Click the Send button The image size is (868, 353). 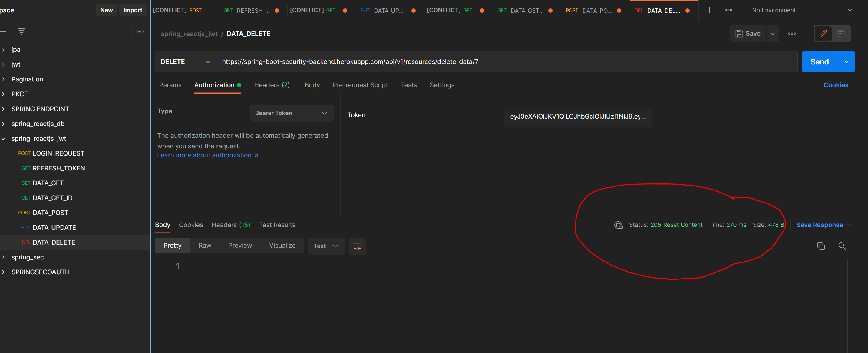click(820, 62)
